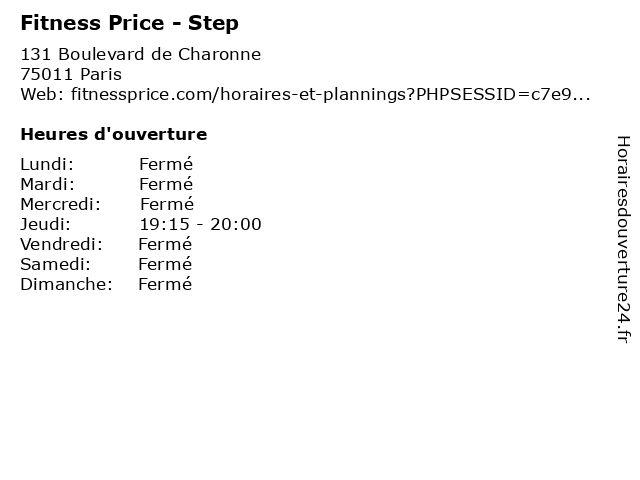
Task: Click the "Fermé" status for Mardi
Action: coord(165,184)
